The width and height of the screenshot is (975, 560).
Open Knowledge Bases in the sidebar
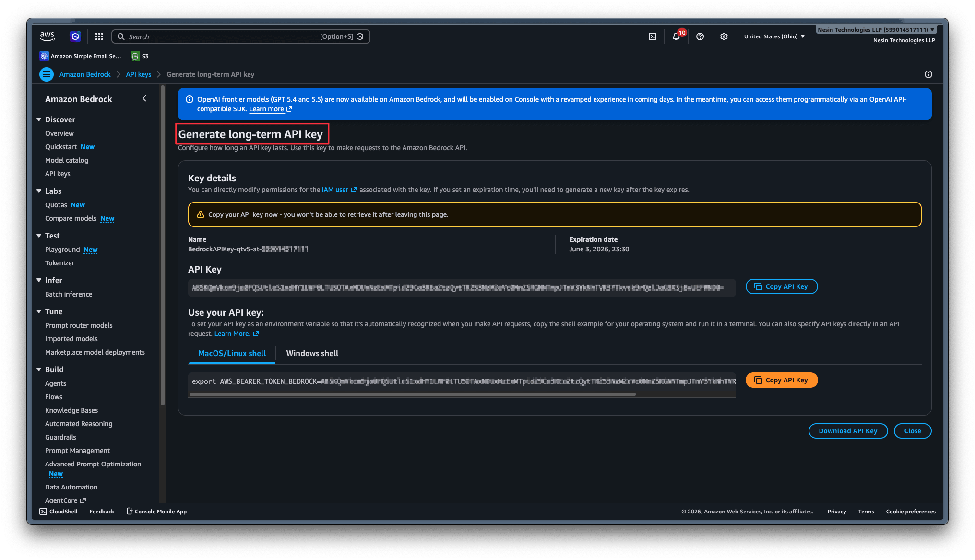(x=71, y=410)
